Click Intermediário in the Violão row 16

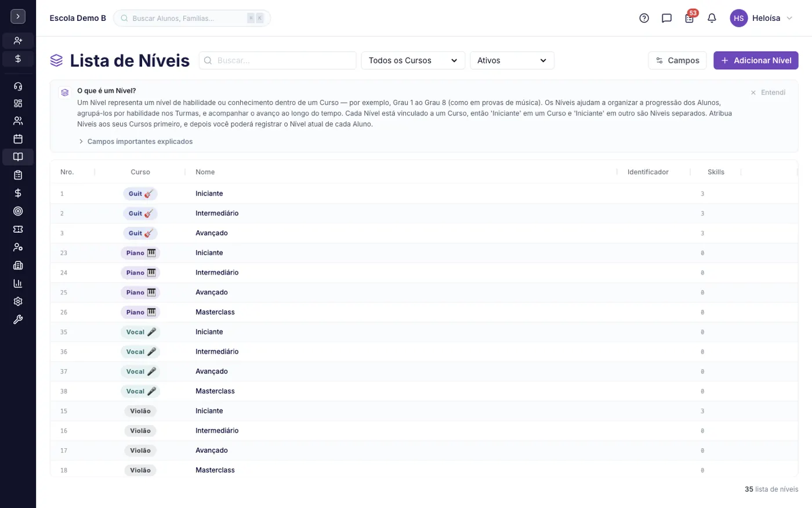coord(217,430)
